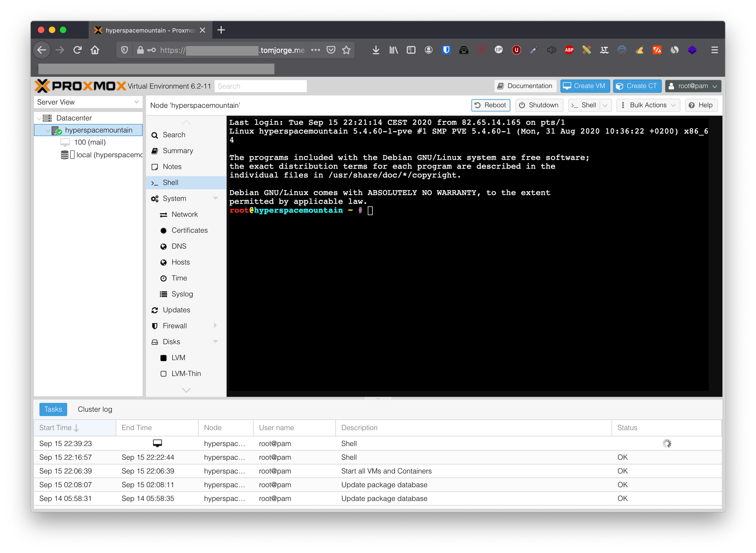Open node Notes panel
Screen dimensions: 756x553
pos(186,167)
